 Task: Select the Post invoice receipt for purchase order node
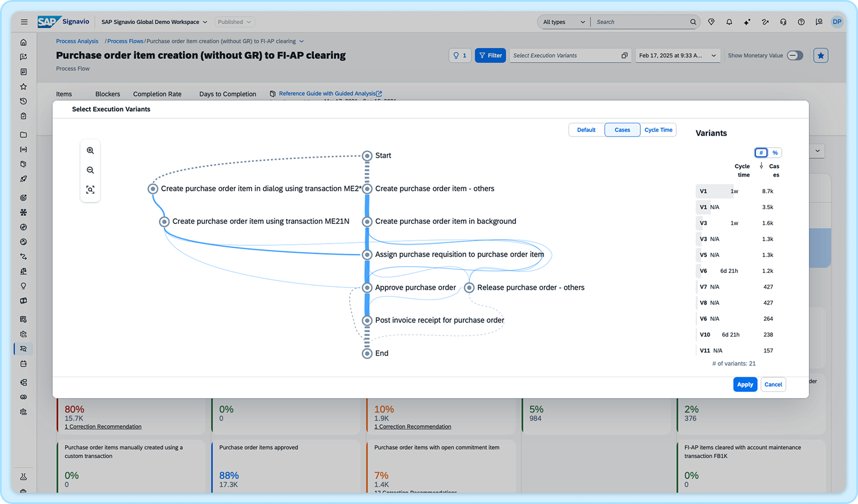point(367,321)
